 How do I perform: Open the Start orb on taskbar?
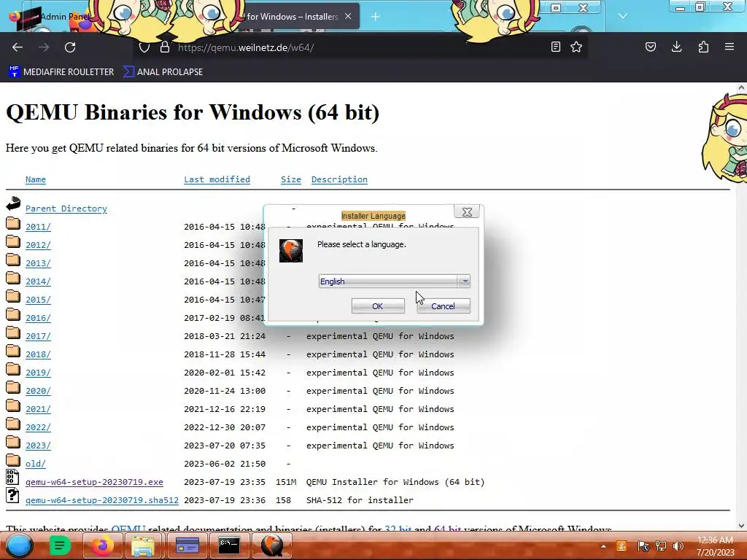click(19, 545)
